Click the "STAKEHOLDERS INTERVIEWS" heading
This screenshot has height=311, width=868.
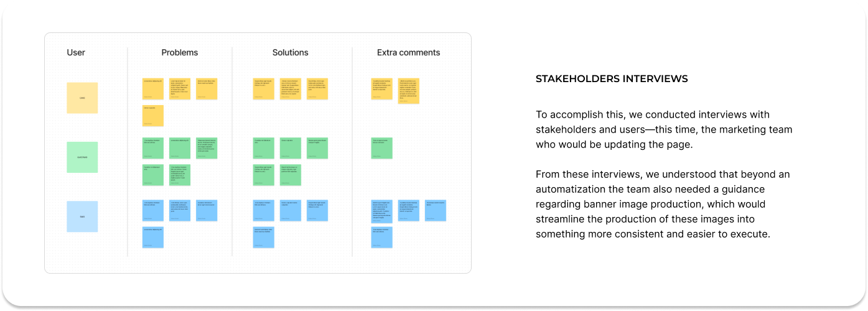(611, 79)
